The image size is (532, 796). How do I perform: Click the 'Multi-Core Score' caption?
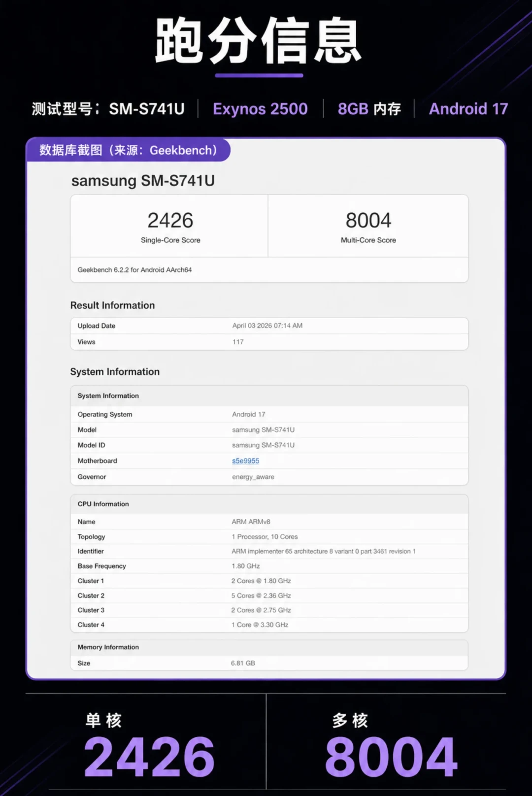click(x=368, y=240)
